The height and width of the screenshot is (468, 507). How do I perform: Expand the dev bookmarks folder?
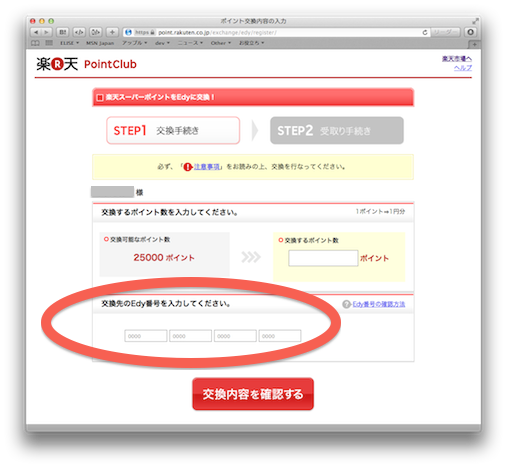(162, 43)
